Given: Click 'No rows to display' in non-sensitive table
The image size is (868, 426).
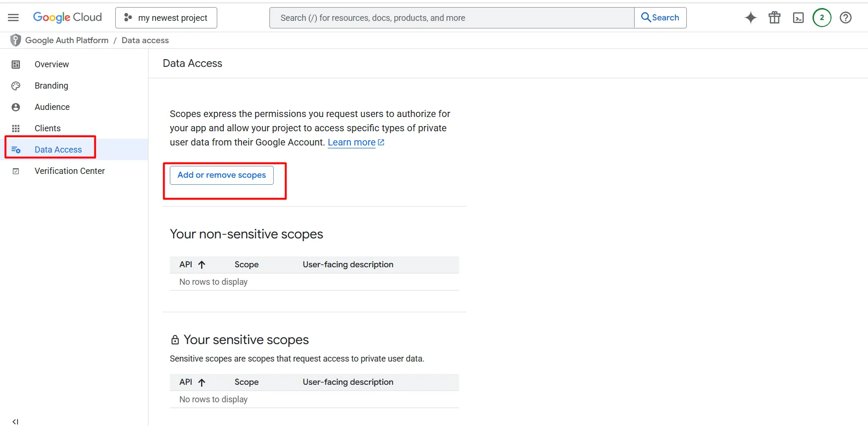Looking at the screenshot, I should [213, 282].
